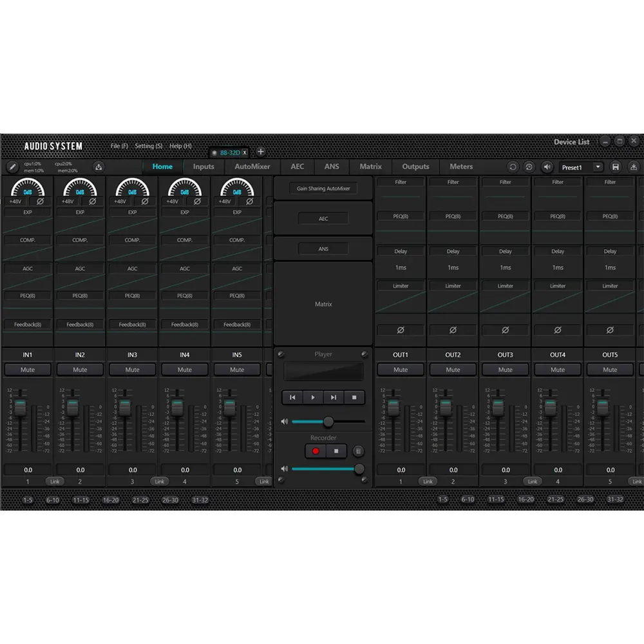
Task: Stop playback in Player
Action: coord(354,397)
